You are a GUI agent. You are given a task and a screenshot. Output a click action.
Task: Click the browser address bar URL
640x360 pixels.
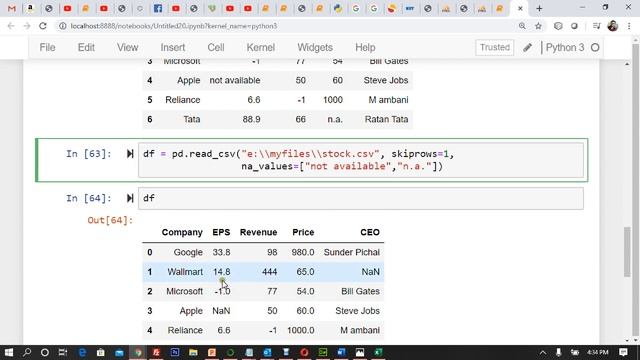173,26
